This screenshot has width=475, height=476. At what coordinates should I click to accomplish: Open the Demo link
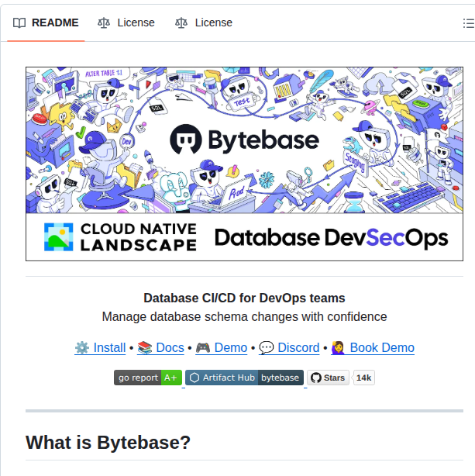tap(222, 347)
